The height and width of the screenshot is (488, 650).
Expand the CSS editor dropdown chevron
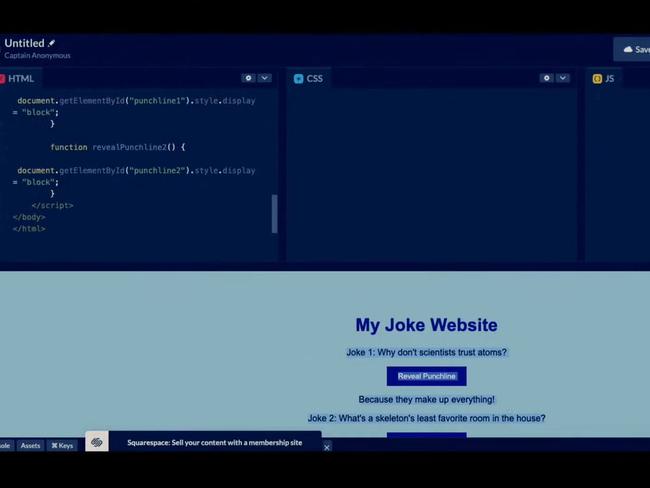pos(563,78)
